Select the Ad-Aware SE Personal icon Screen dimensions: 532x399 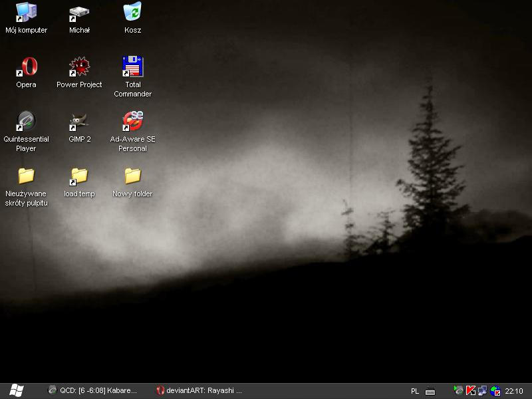132,121
